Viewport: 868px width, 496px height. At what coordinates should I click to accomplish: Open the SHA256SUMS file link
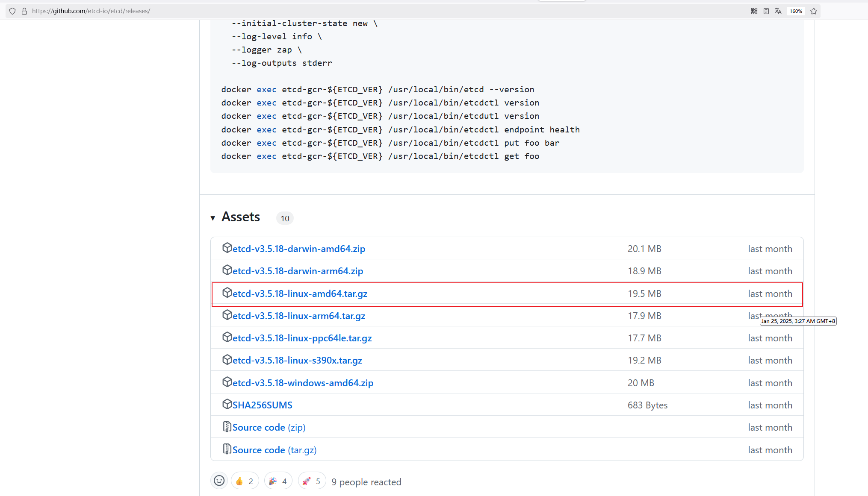(263, 405)
